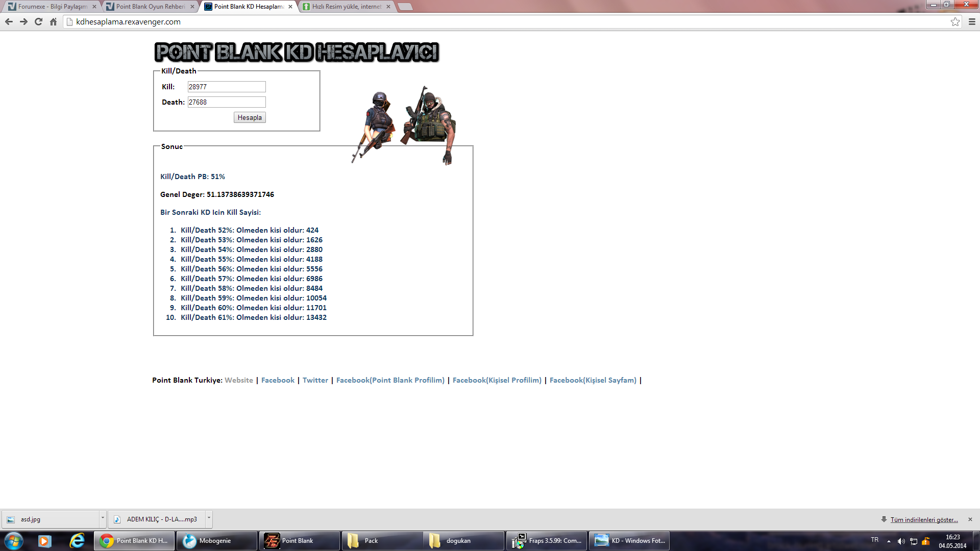Launch Internet Explorer from taskbar
The height and width of the screenshot is (551, 980).
tap(77, 541)
